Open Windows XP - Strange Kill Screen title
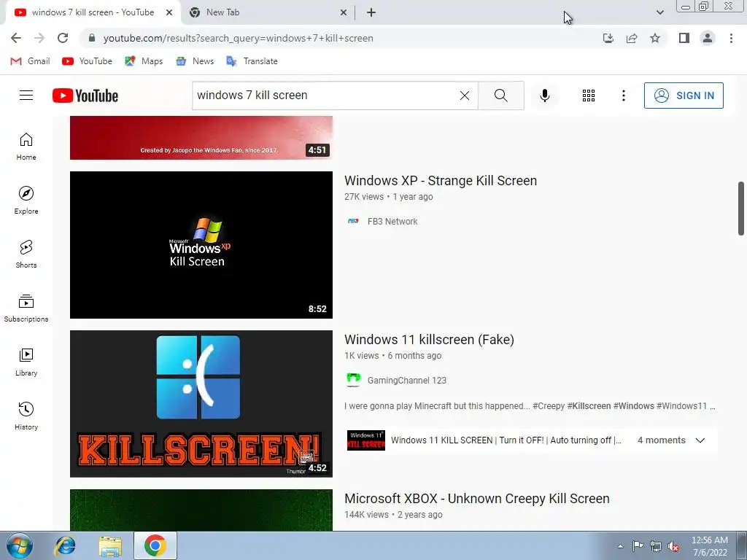 [441, 181]
